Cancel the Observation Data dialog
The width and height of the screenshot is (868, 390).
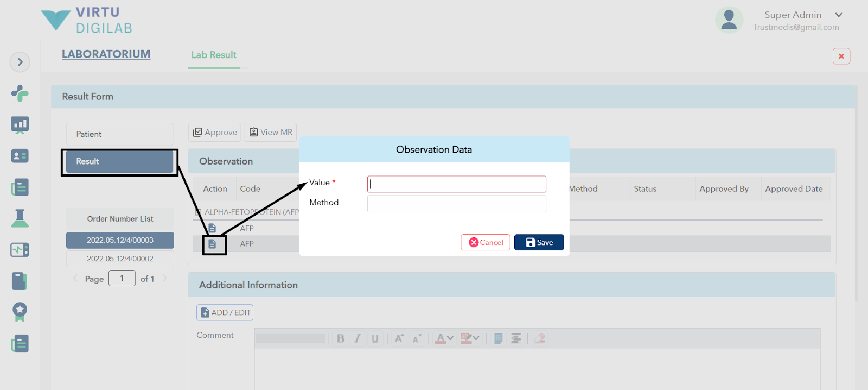click(486, 242)
